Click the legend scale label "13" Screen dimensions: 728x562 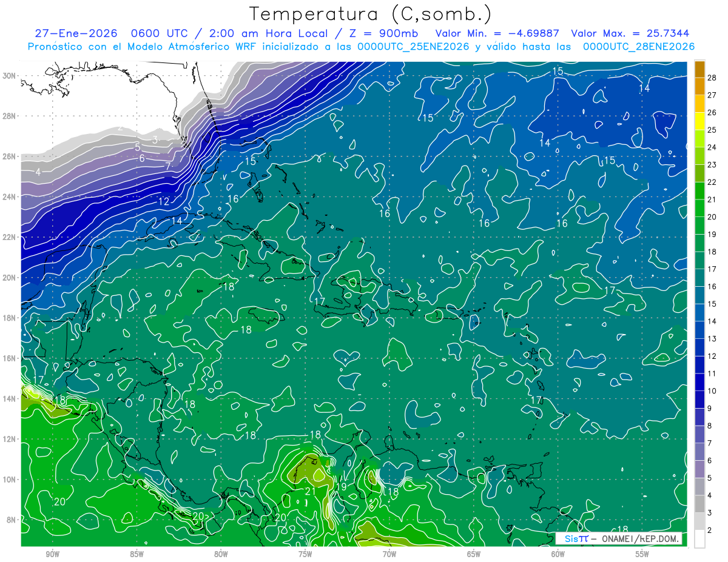(712, 339)
